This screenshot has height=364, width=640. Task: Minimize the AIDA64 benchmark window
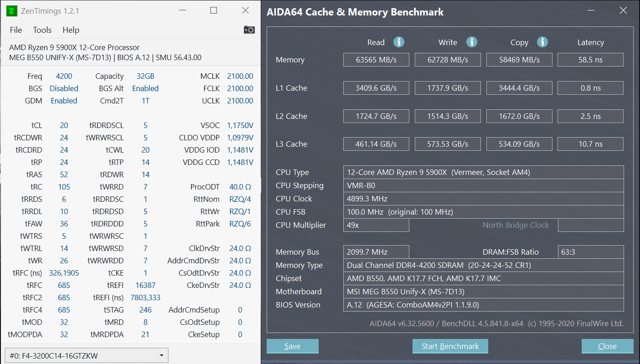[591, 10]
